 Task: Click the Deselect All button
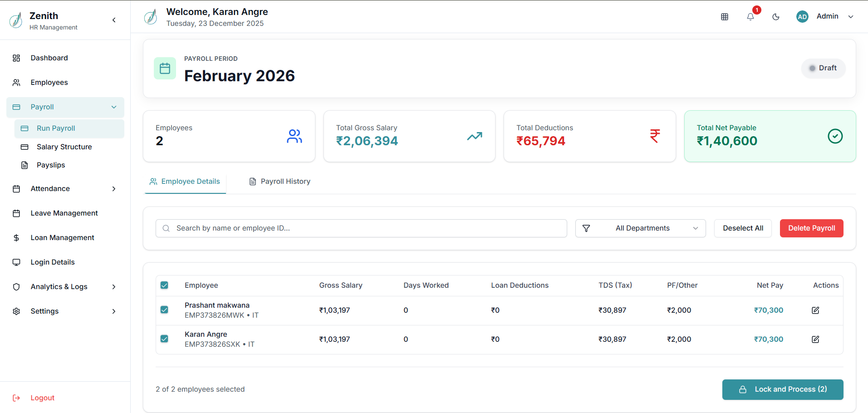point(743,228)
